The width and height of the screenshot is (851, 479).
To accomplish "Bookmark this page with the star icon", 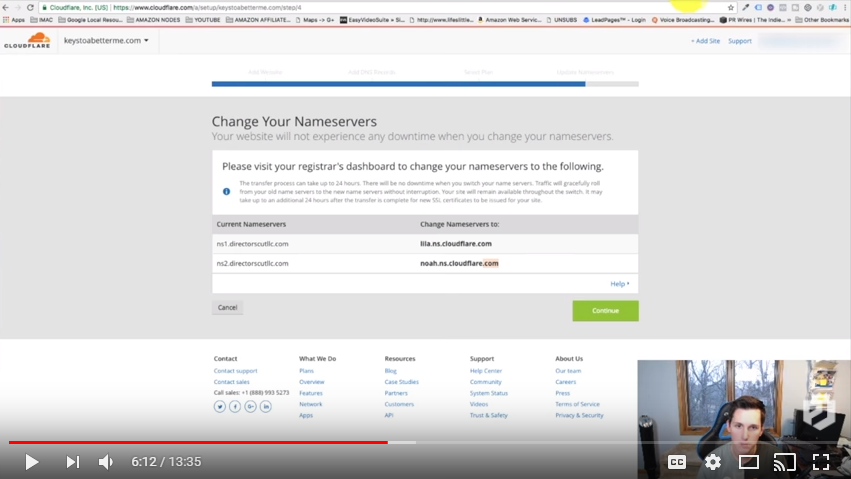I will tap(731, 8).
